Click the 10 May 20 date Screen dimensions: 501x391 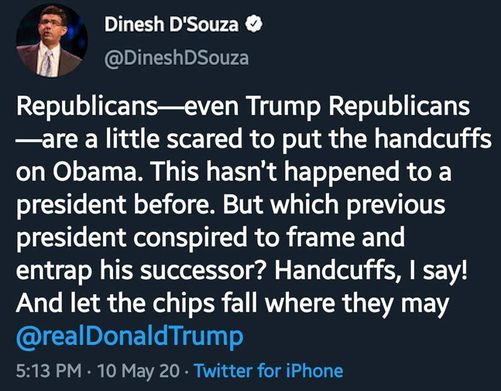pos(138,371)
